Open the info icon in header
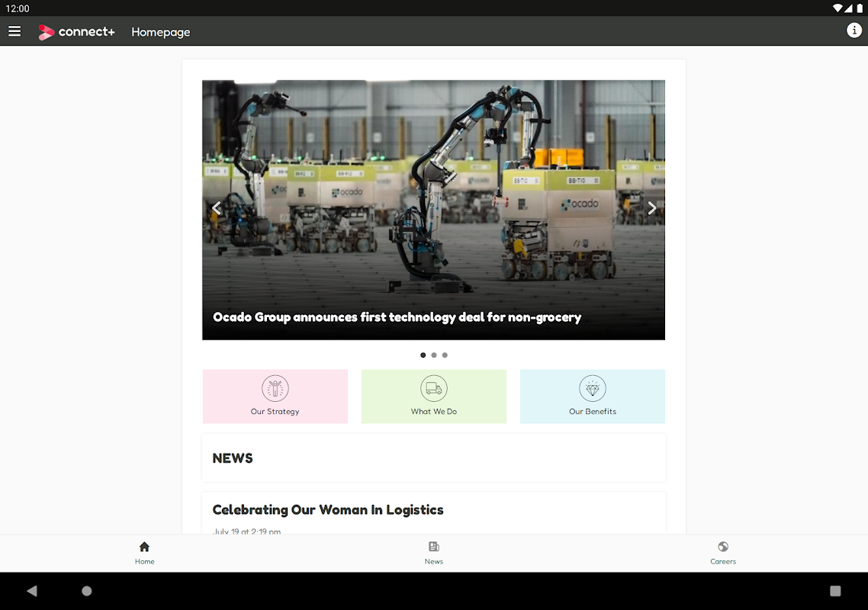868x610 pixels. tap(854, 30)
